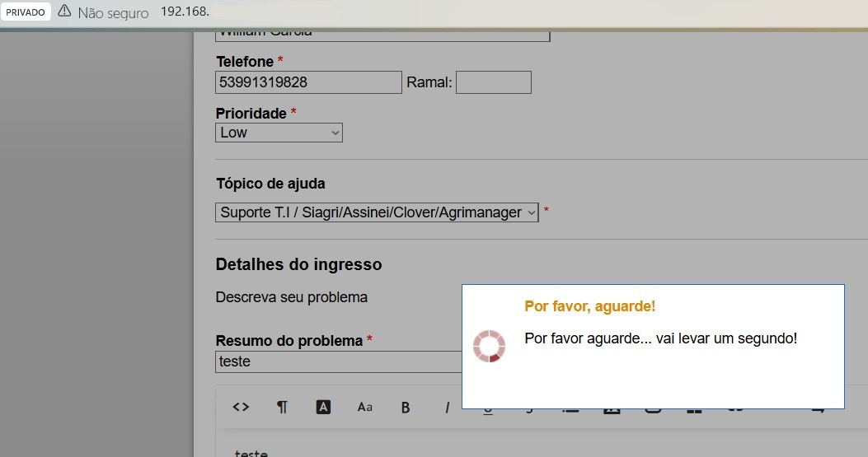This screenshot has height=457, width=868.
Task: Expand the Prioridade dropdown showing Low
Action: click(x=279, y=133)
